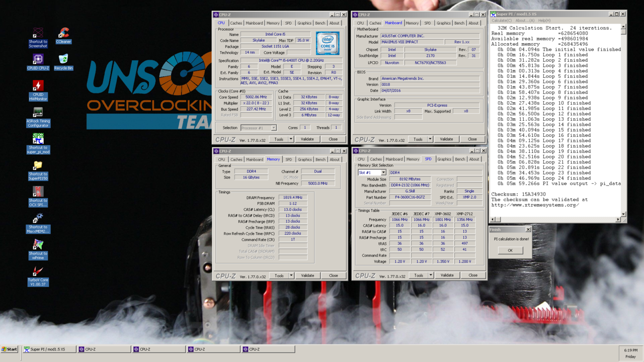The height and width of the screenshot is (362, 644).
Task: Click Validate in CPU-Z processor window
Action: click(307, 139)
